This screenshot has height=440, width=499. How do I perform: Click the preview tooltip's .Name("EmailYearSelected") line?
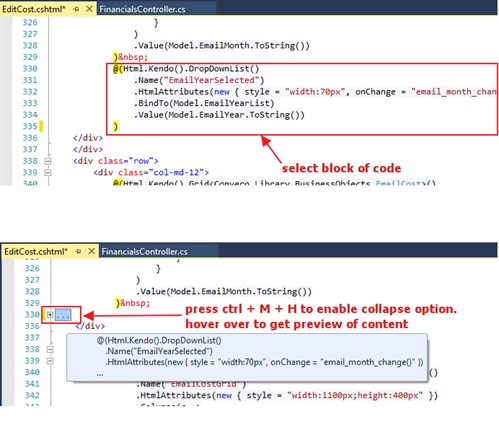pyautogui.click(x=159, y=351)
